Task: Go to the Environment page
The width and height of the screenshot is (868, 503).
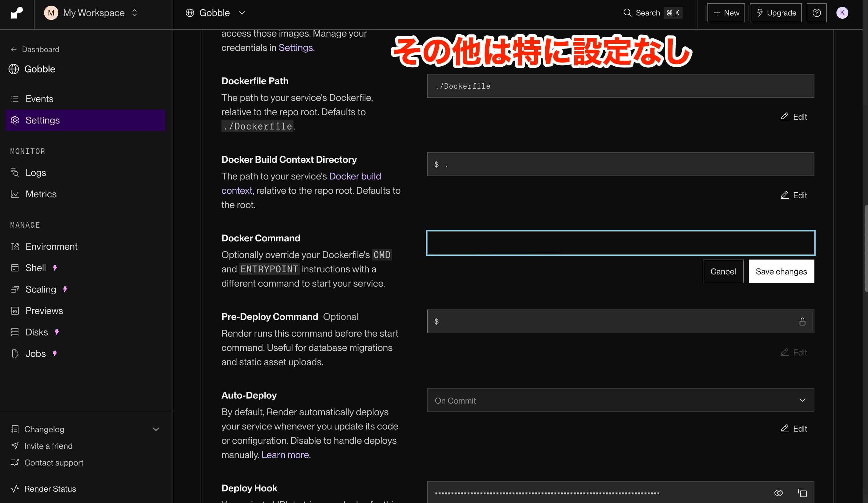Action: click(51, 247)
